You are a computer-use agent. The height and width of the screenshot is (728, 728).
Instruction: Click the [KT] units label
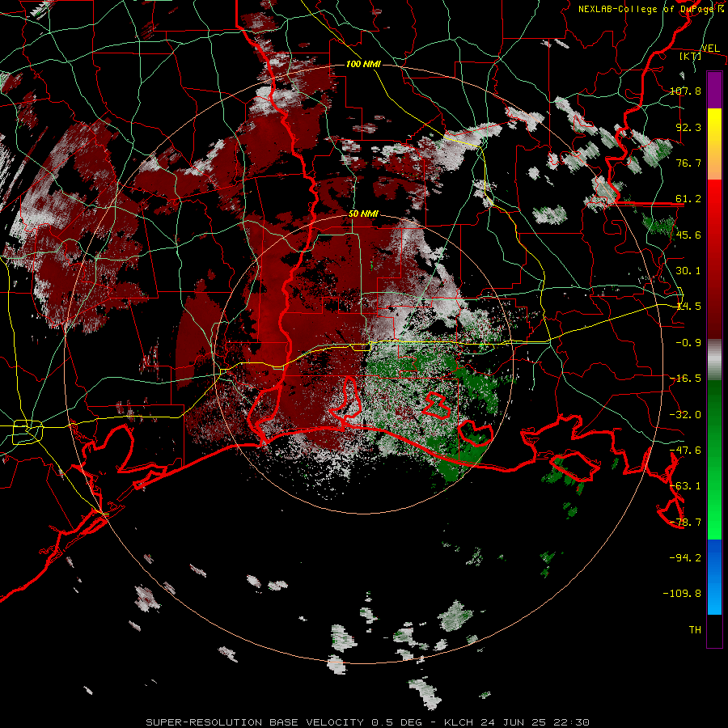coord(690,56)
